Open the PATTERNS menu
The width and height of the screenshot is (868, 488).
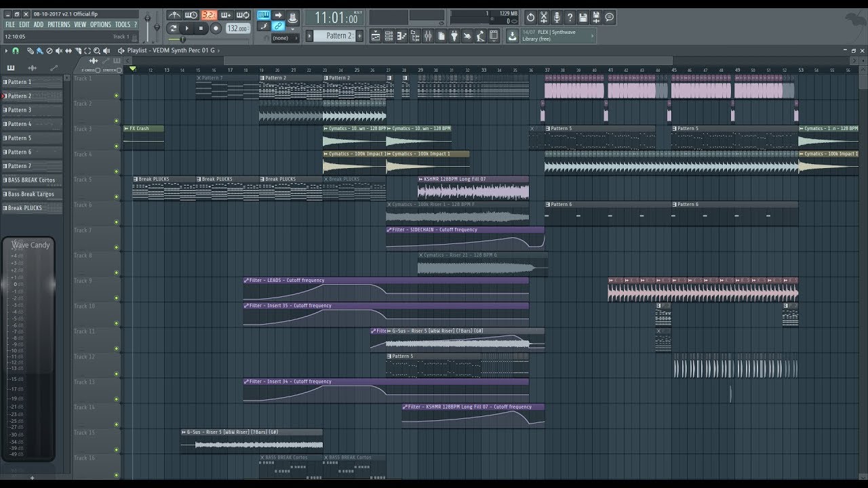pos(58,24)
